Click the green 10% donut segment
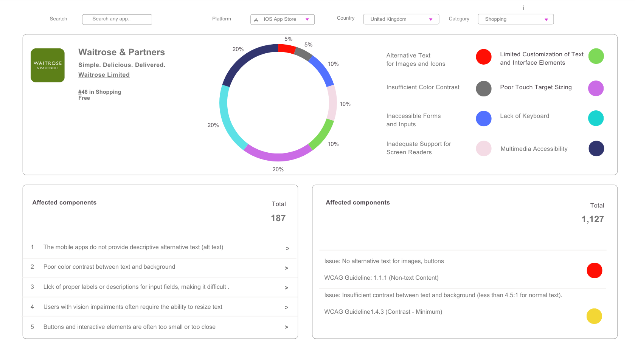 (323, 136)
